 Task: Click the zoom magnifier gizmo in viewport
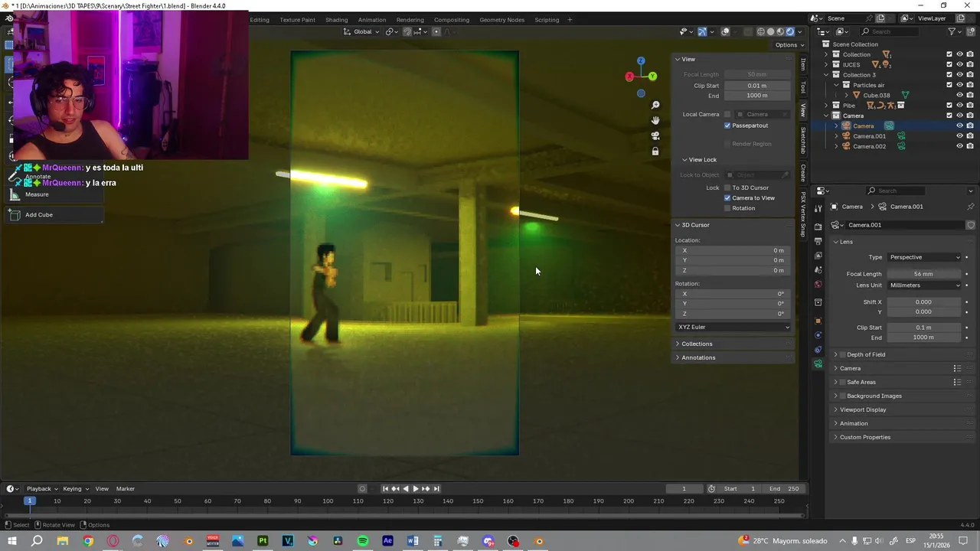pos(655,105)
